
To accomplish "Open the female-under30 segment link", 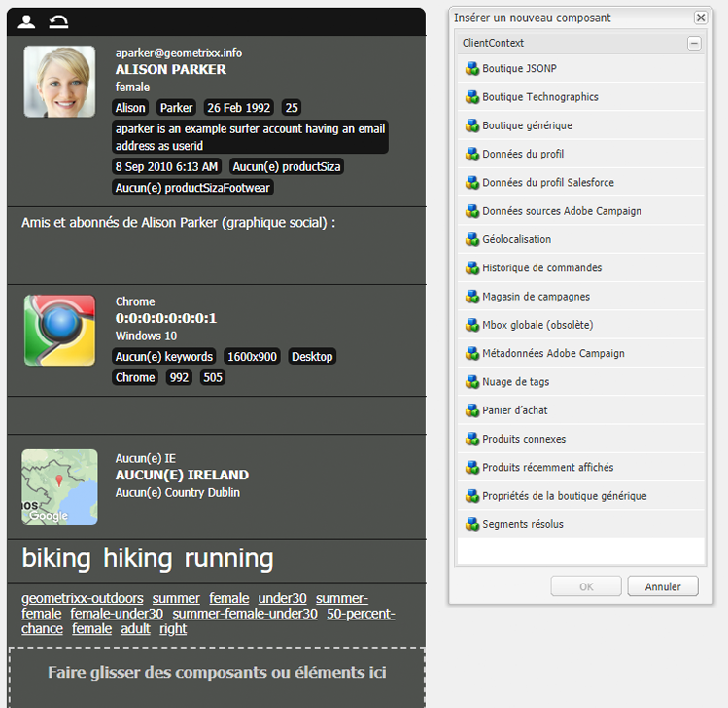I will point(117,614).
